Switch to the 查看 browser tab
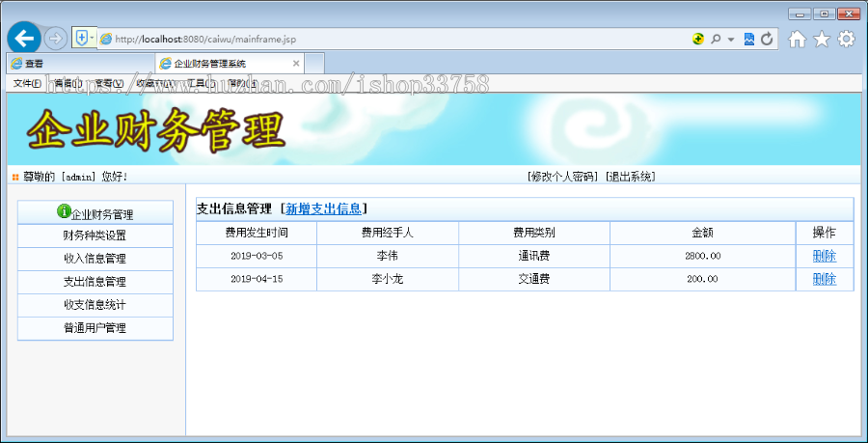 81,64
